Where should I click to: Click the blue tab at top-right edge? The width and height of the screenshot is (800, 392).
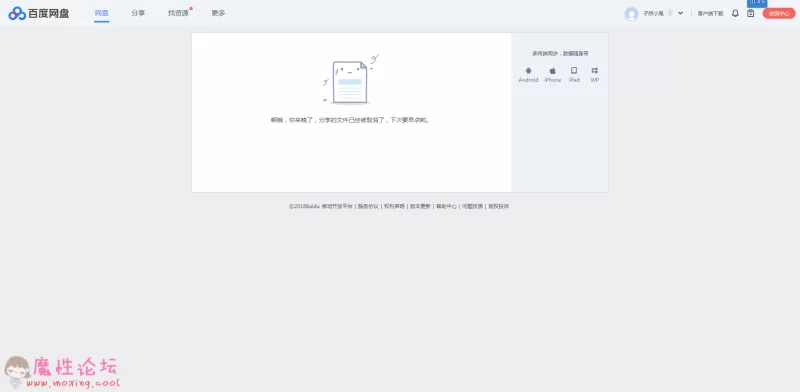(757, 3)
